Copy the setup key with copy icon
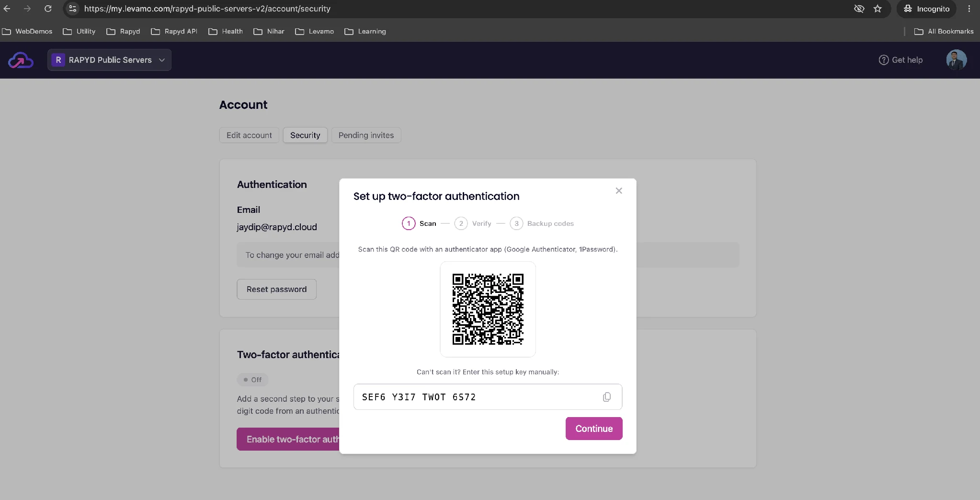The image size is (980, 500). 607,397
